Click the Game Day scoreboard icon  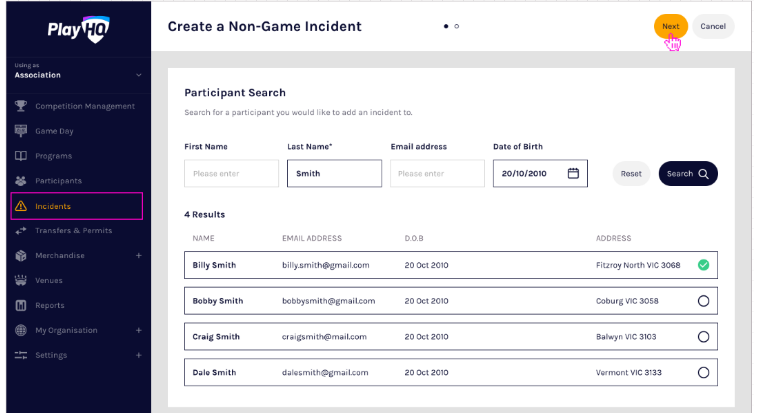(21, 131)
